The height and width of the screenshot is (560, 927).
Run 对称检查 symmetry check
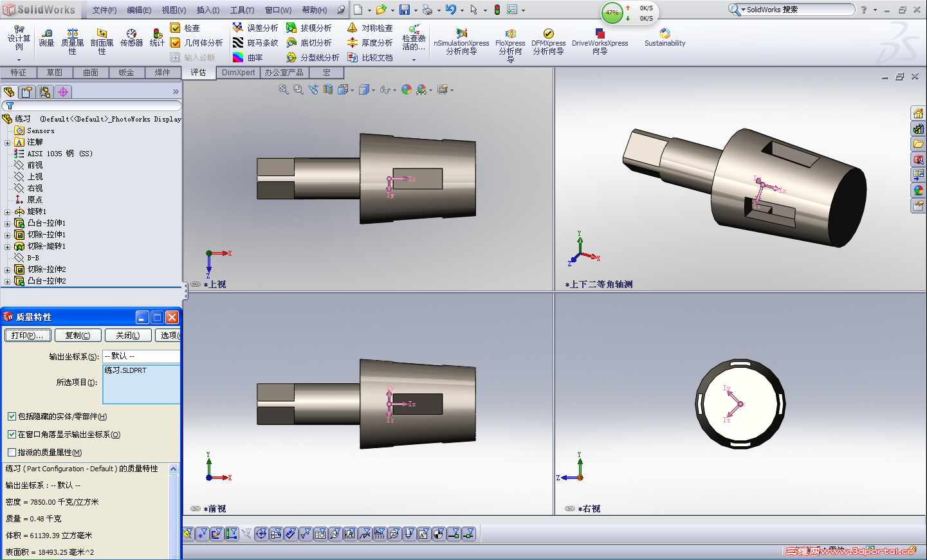tap(370, 28)
